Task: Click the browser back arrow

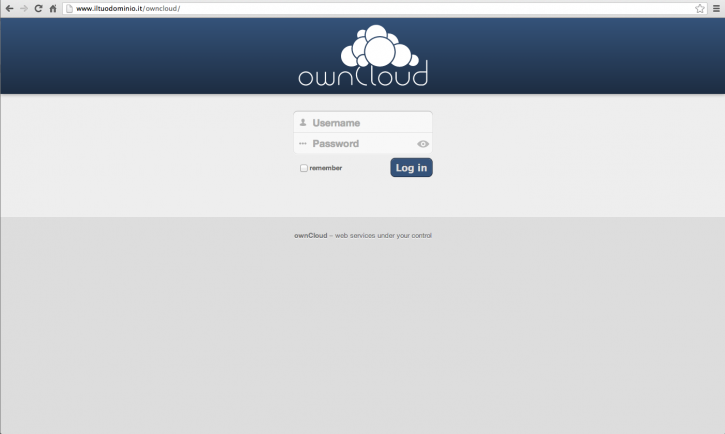Action: coord(9,8)
